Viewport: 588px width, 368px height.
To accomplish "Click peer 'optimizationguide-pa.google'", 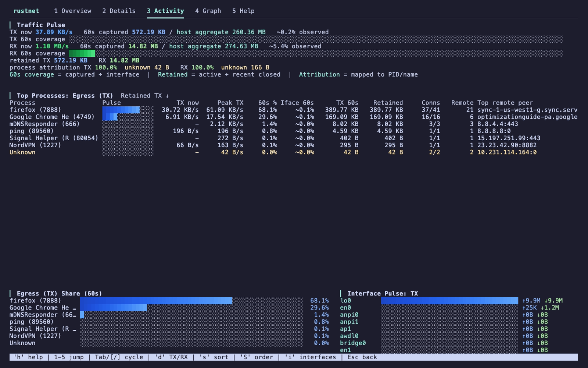I will pyautogui.click(x=527, y=117).
